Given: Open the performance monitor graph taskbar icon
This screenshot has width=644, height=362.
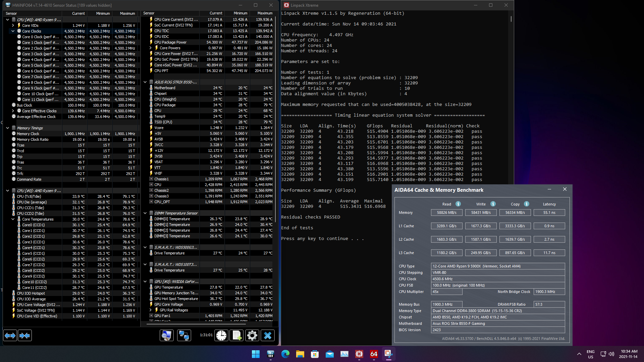Looking at the screenshot, I should click(344, 354).
